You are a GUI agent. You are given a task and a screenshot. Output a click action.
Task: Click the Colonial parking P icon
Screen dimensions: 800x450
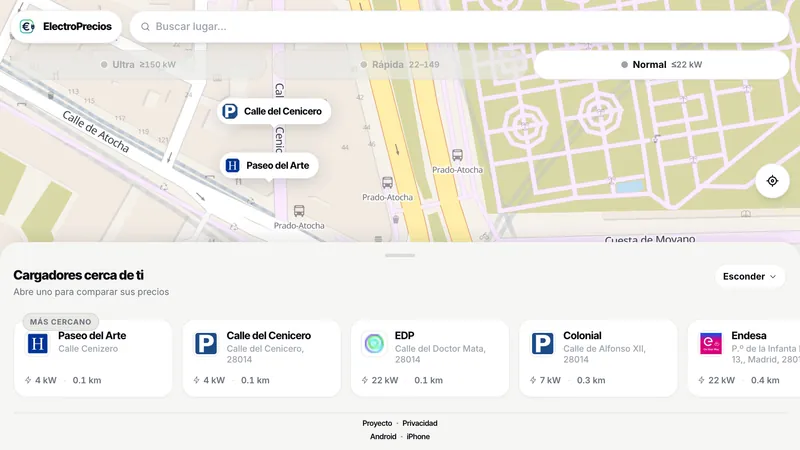[542, 343]
